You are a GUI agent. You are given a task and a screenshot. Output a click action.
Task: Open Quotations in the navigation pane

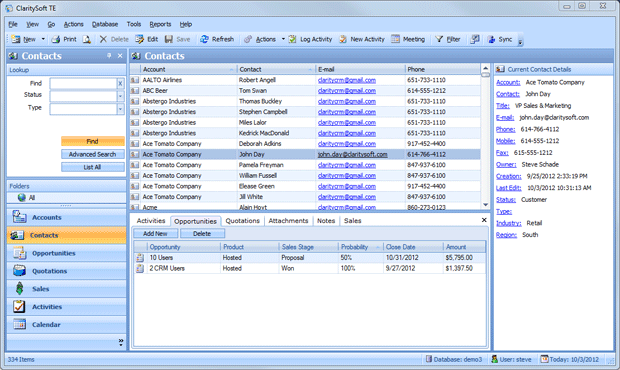click(66, 271)
